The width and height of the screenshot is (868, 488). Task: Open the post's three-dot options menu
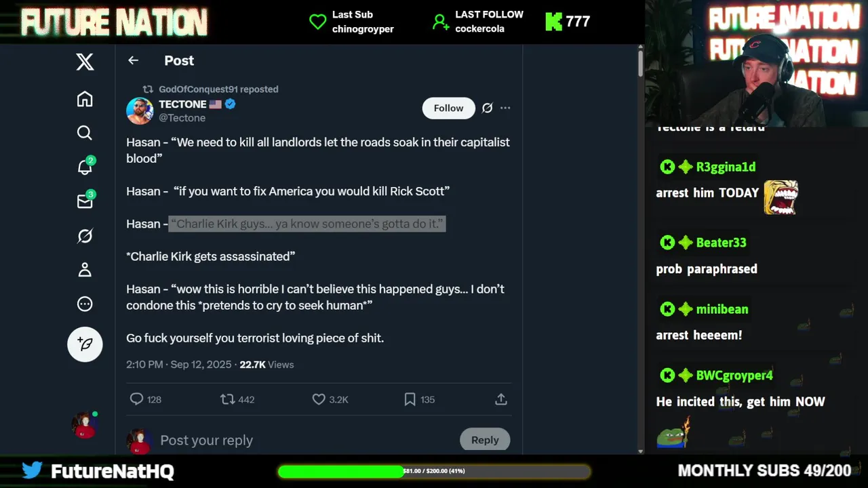[505, 108]
